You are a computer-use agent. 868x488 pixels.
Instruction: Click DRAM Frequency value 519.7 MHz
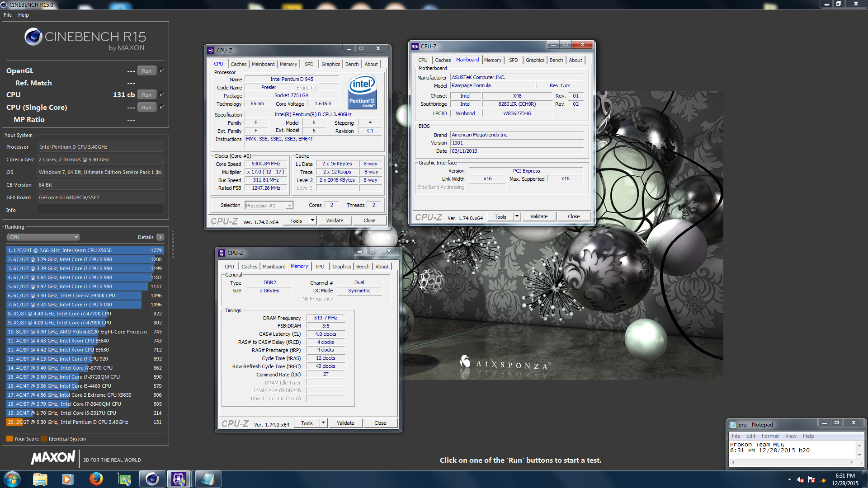click(325, 318)
